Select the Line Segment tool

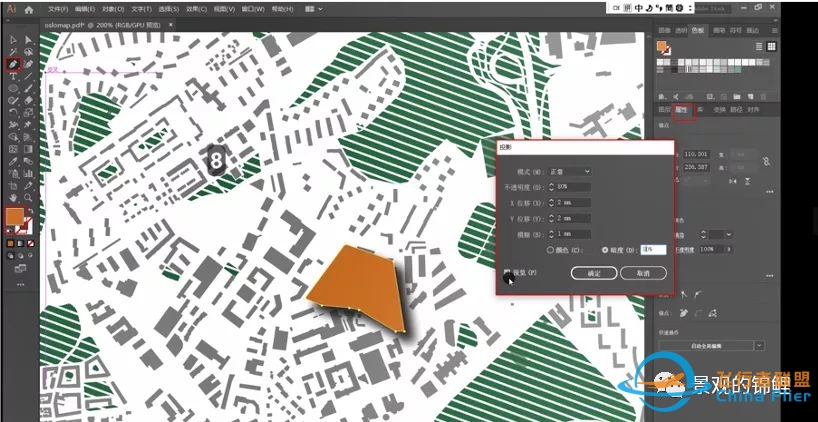point(29,75)
